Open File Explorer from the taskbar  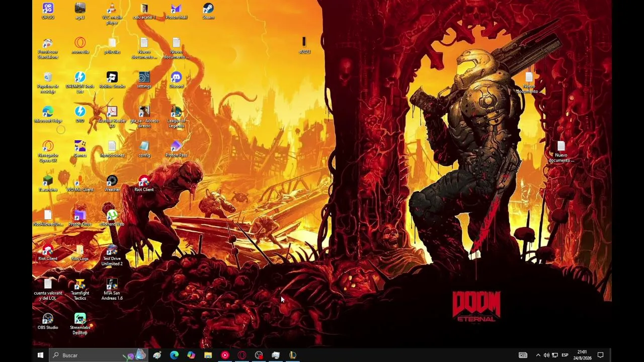click(x=208, y=355)
